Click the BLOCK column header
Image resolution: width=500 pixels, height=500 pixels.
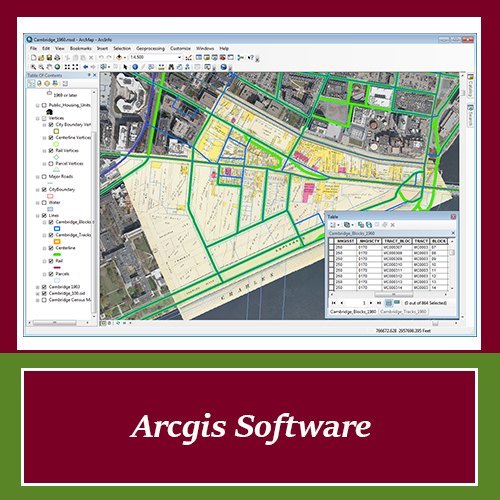pos(438,241)
